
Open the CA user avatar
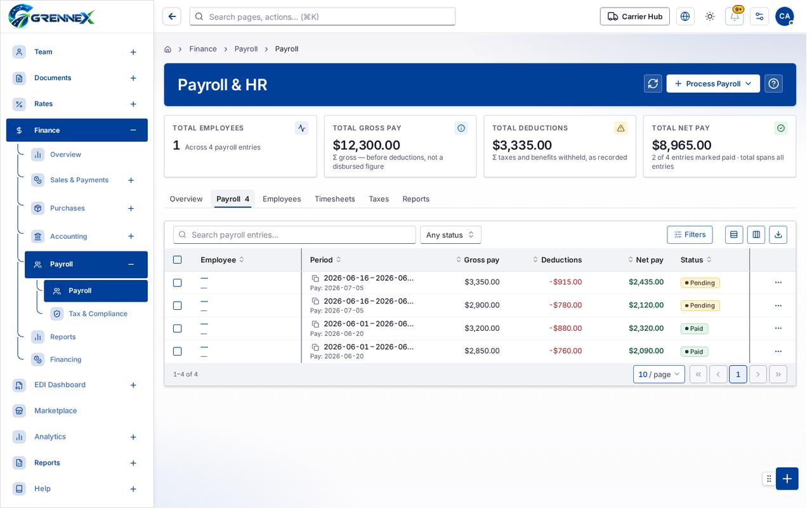784,17
